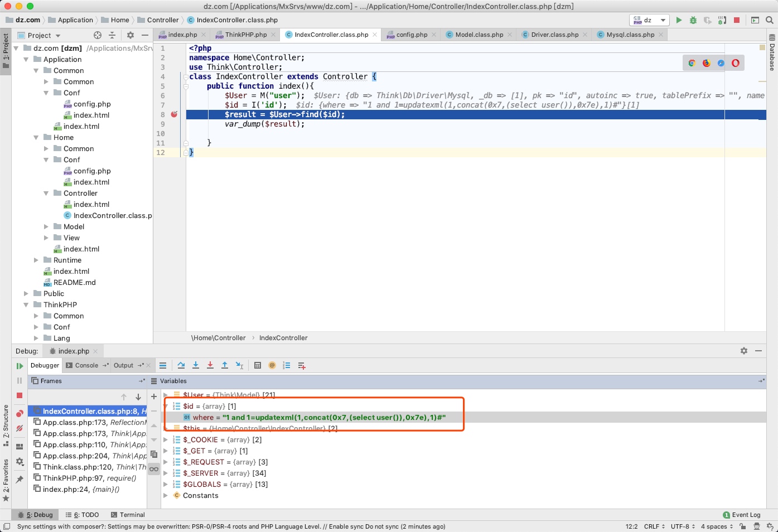Open Evaluate Expression calculator icon
The width and height of the screenshot is (778, 532).
pos(258,365)
